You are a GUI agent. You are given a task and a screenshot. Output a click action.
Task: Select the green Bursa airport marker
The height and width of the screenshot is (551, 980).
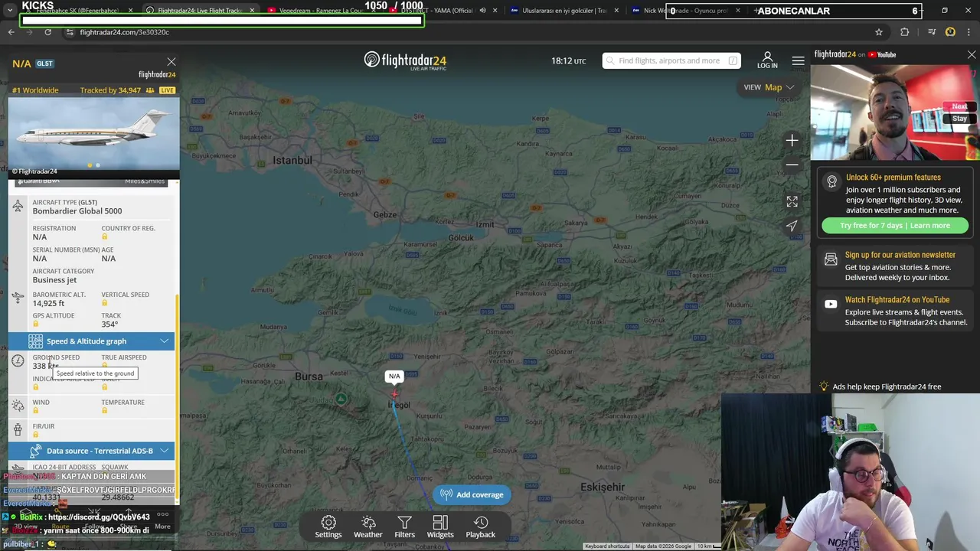tap(341, 399)
